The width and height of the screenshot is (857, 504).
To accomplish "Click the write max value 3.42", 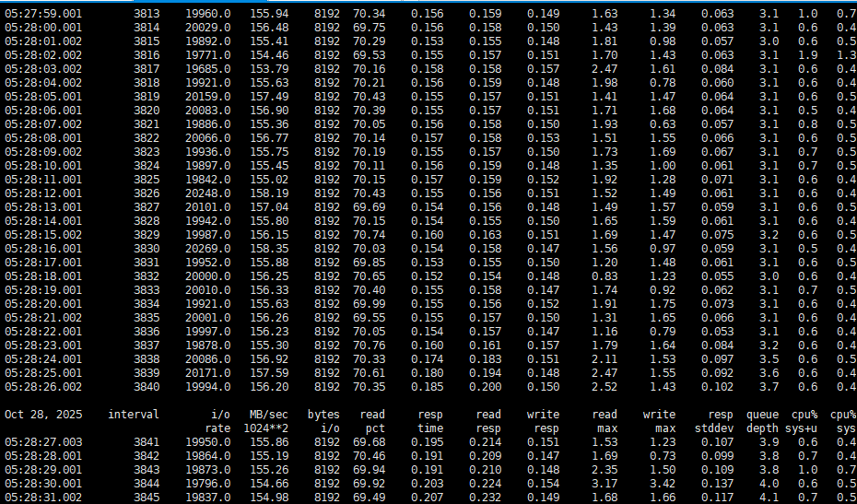I will pos(662,485).
